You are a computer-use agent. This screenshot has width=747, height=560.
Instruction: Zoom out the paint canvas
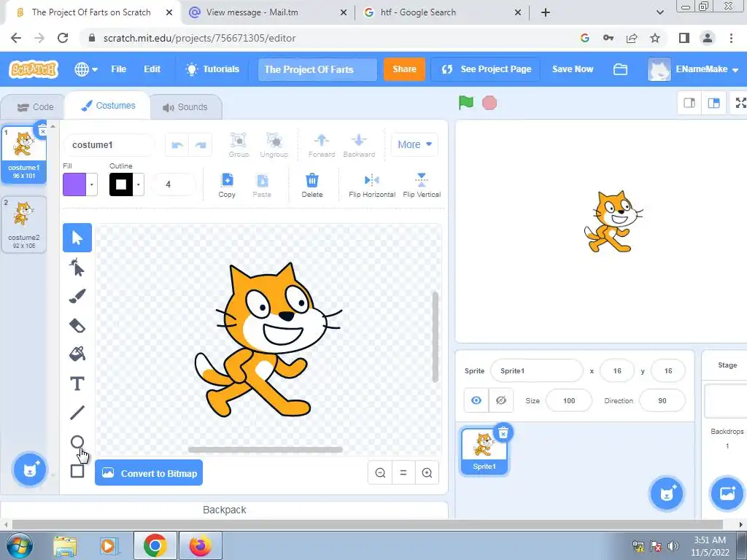tap(380, 472)
